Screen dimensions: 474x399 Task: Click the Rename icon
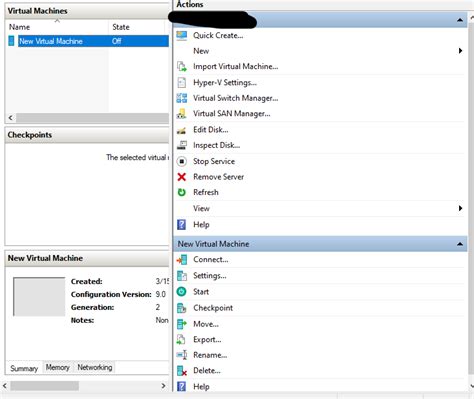click(182, 355)
